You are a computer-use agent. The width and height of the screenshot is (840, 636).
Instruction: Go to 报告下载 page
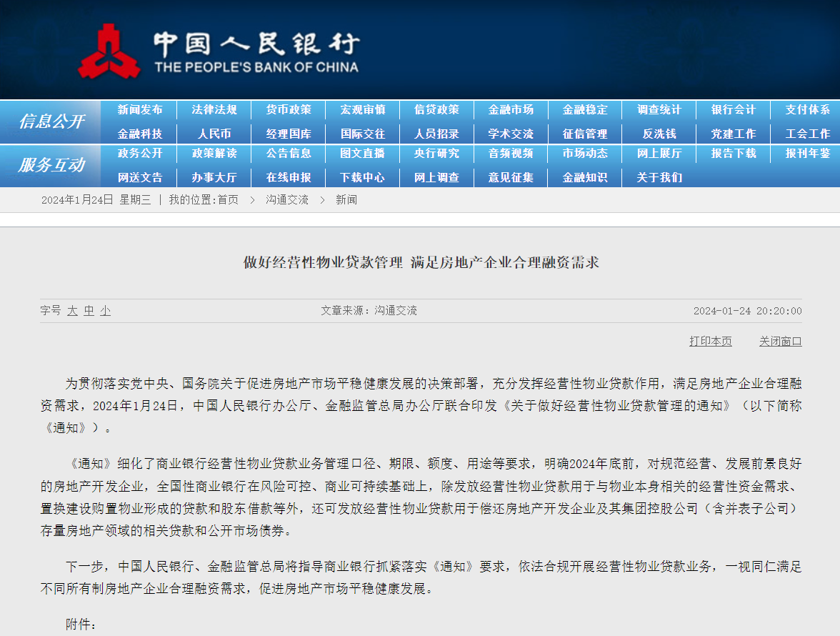tap(734, 153)
